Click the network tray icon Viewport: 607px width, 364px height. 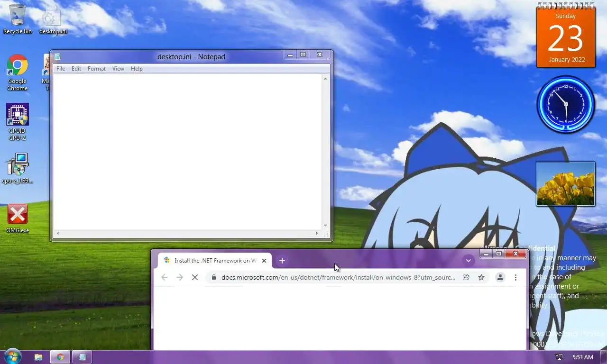point(559,357)
